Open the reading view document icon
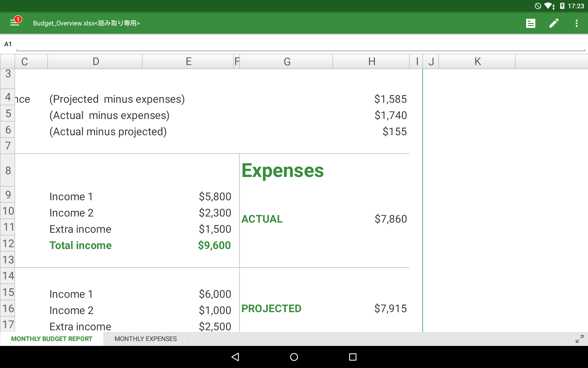 pyautogui.click(x=530, y=23)
